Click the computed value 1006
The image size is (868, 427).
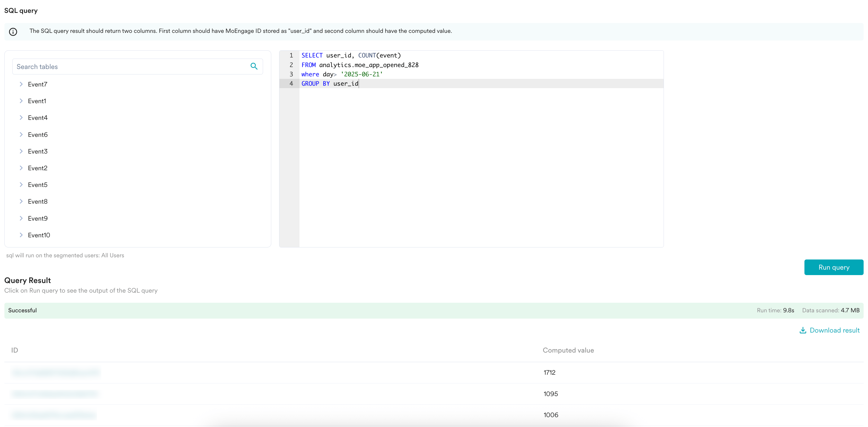click(551, 415)
